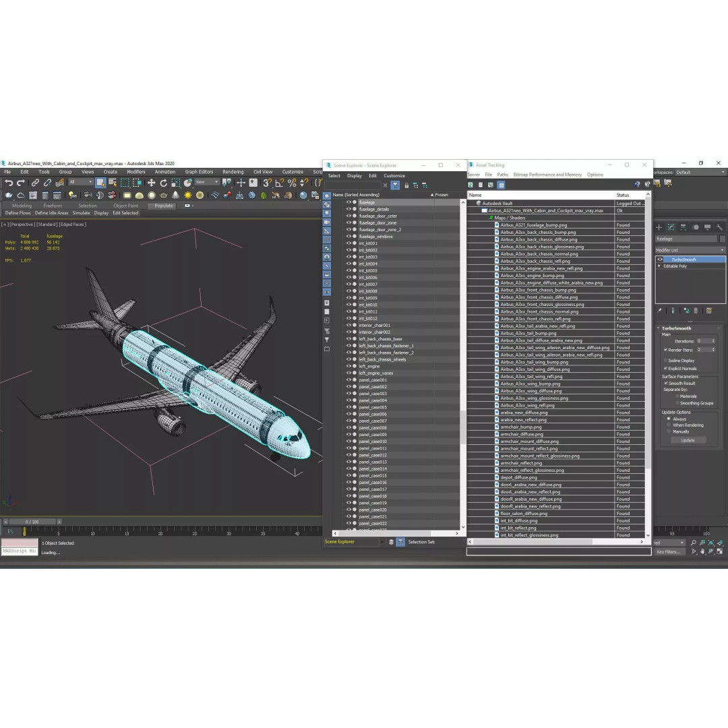Click the Redo arrow in main toolbar
This screenshot has height=728, width=728.
click(x=21, y=183)
